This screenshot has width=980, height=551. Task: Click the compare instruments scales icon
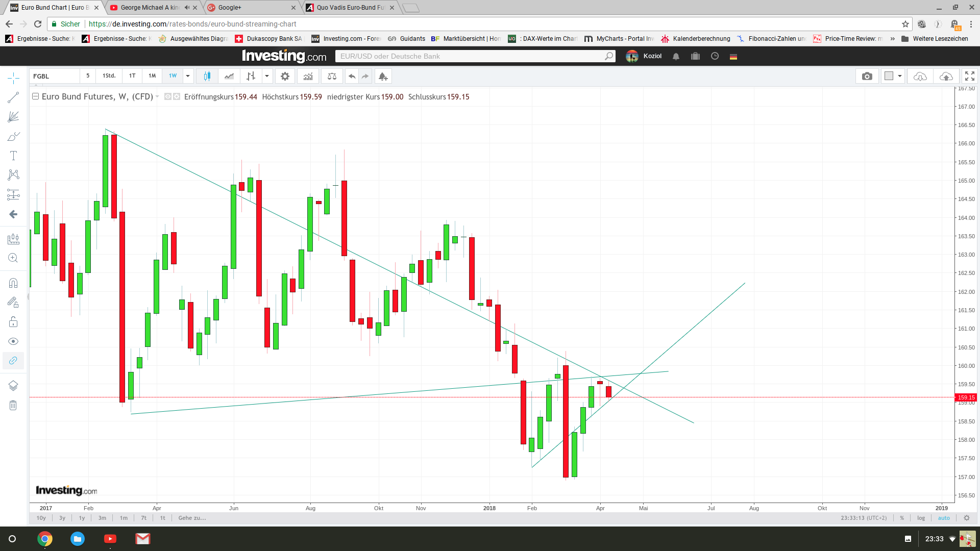pyautogui.click(x=332, y=76)
